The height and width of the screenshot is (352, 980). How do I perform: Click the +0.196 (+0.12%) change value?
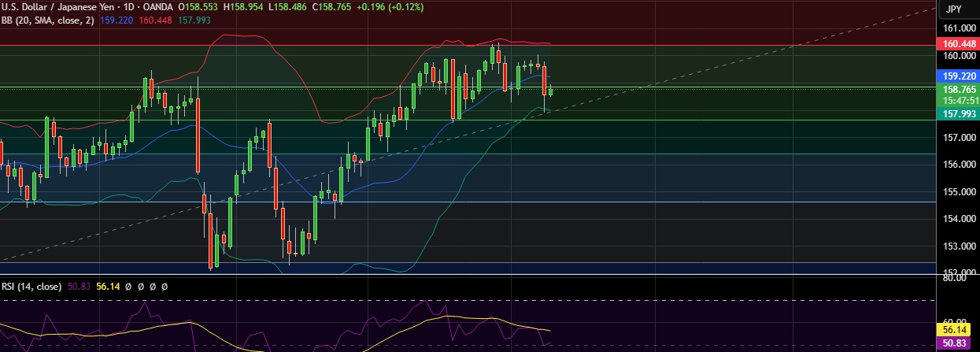click(x=390, y=6)
